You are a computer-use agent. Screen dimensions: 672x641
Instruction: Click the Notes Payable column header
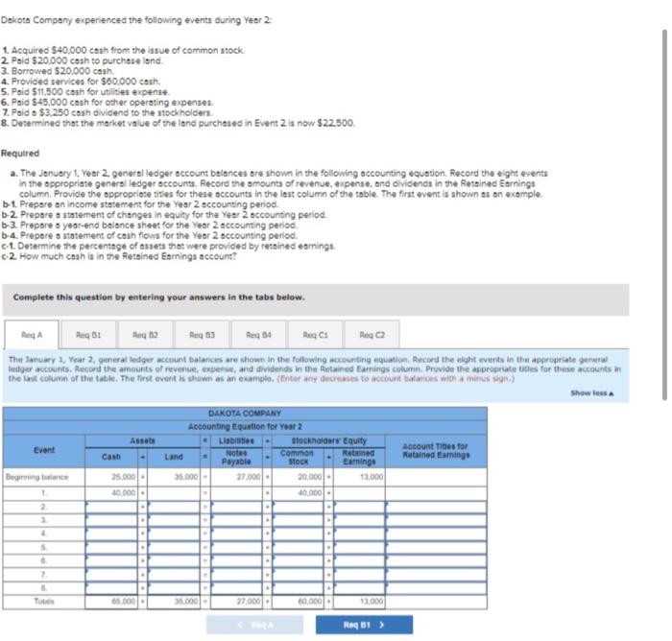(x=236, y=457)
